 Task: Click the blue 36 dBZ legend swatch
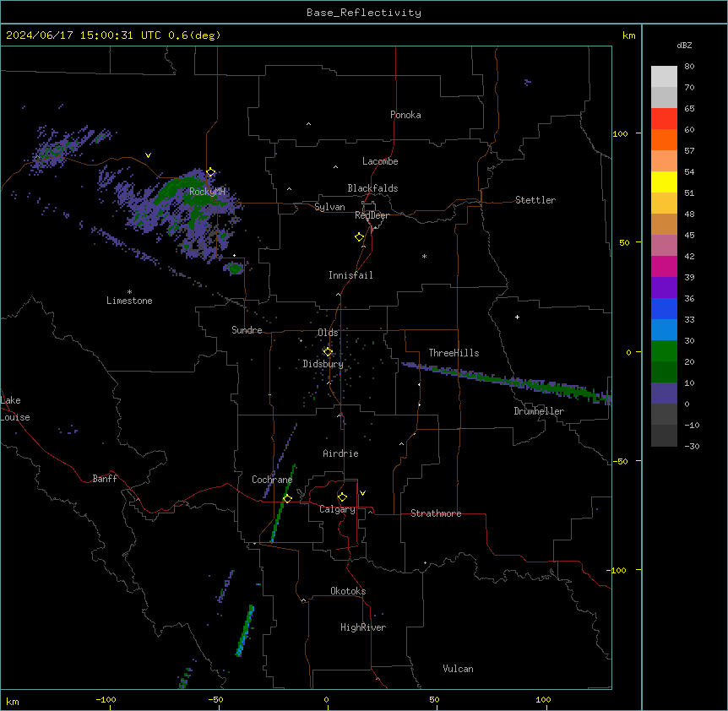(x=664, y=308)
